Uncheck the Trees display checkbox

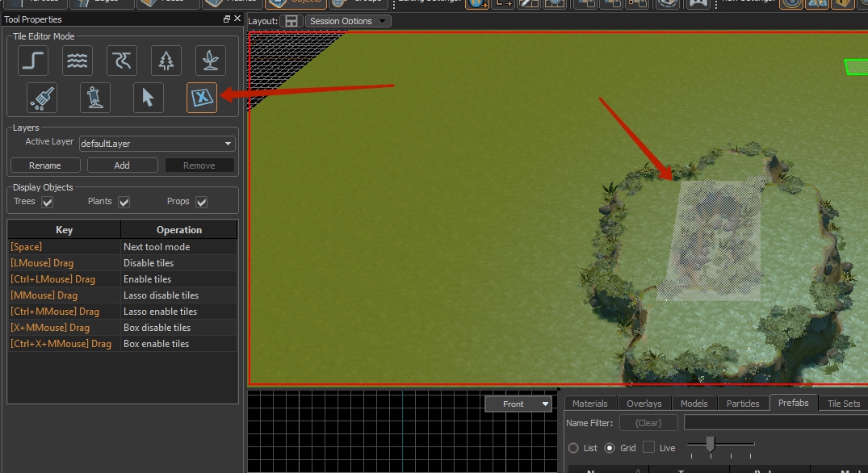[48, 202]
